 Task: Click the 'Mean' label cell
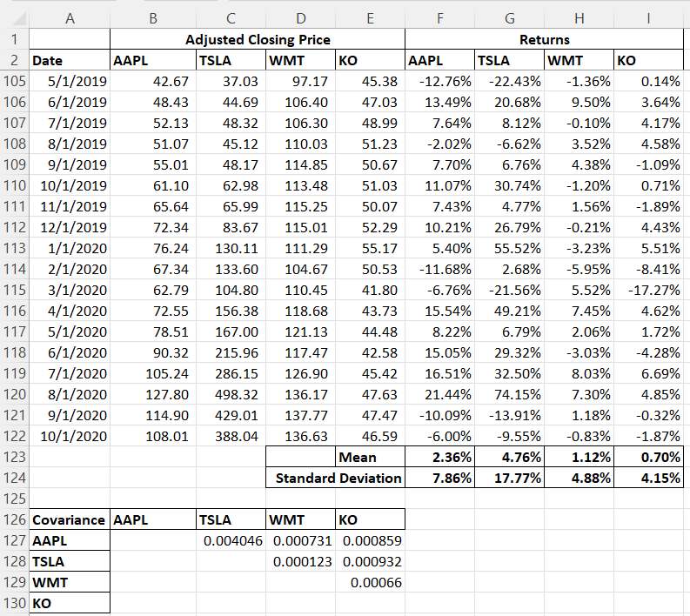370,457
